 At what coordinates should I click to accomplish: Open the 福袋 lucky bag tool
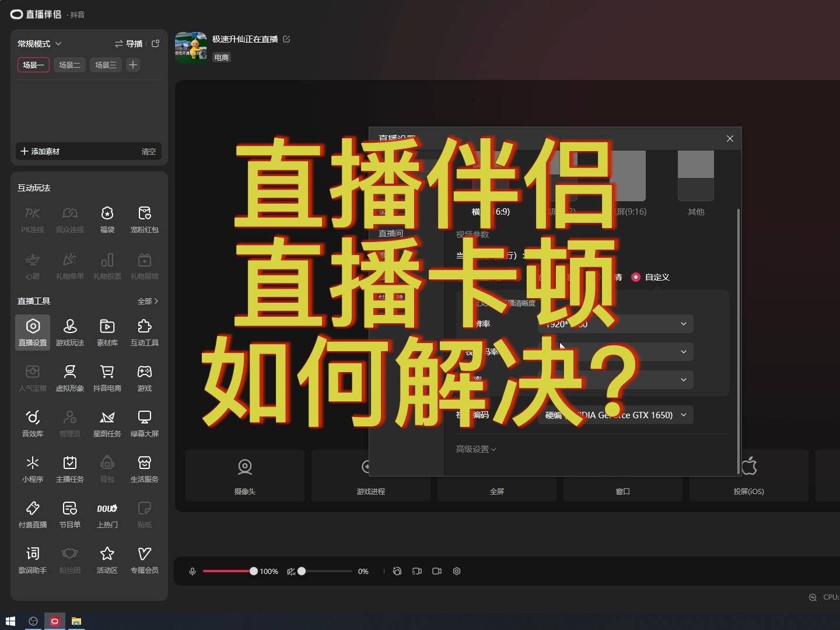[107, 219]
